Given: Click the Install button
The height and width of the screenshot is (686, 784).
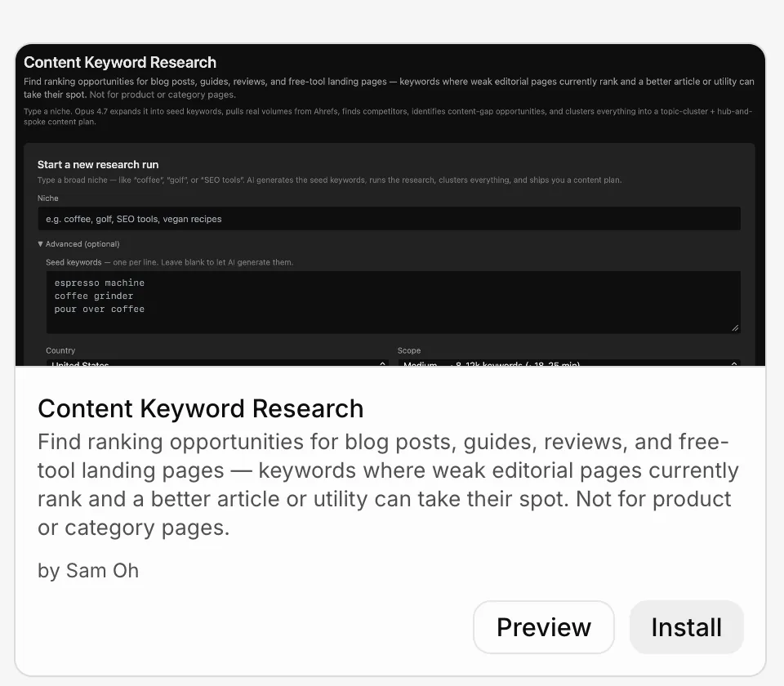Looking at the screenshot, I should 687,627.
